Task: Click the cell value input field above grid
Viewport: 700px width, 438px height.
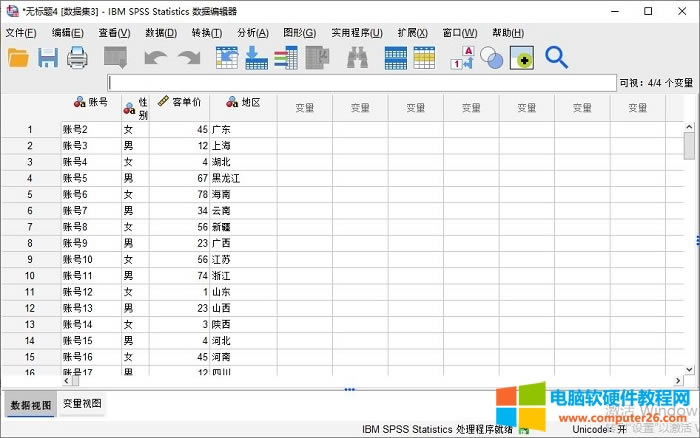Action: tap(360, 83)
